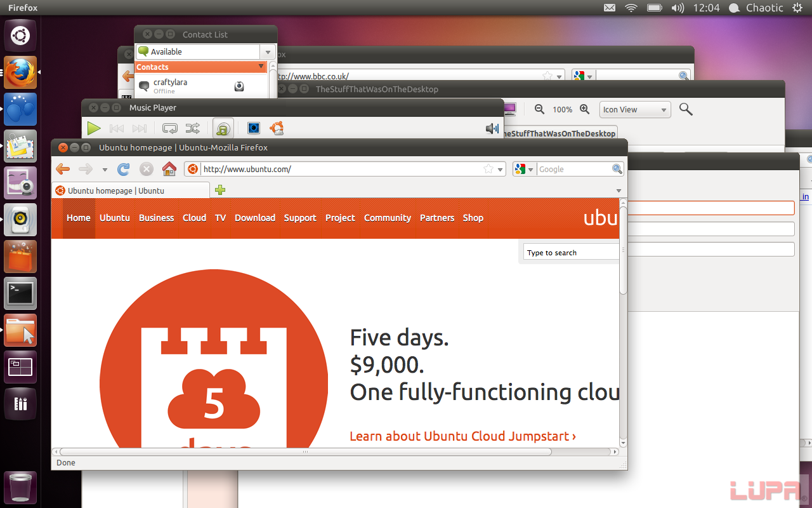Viewport: 812px width, 508px height.
Task: Toggle repeat in Music Player
Action: [x=170, y=128]
